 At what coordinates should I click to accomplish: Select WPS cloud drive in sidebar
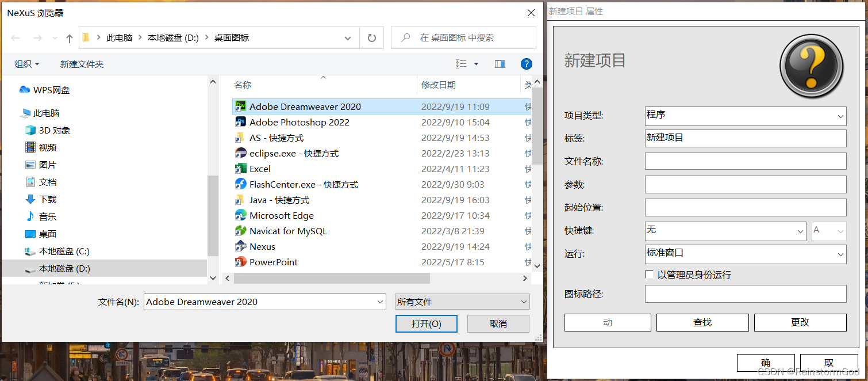[45, 90]
